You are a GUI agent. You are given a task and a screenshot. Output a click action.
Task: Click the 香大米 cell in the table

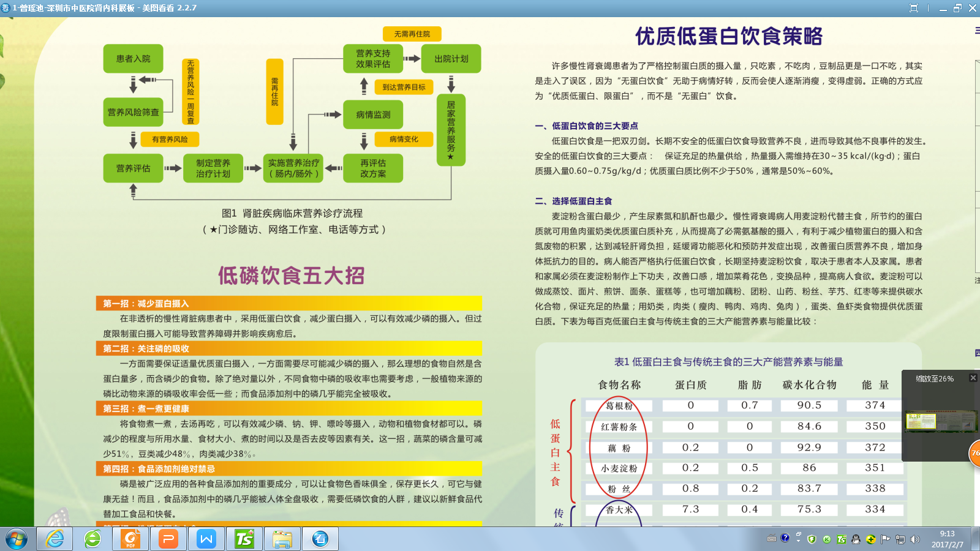coord(619,509)
